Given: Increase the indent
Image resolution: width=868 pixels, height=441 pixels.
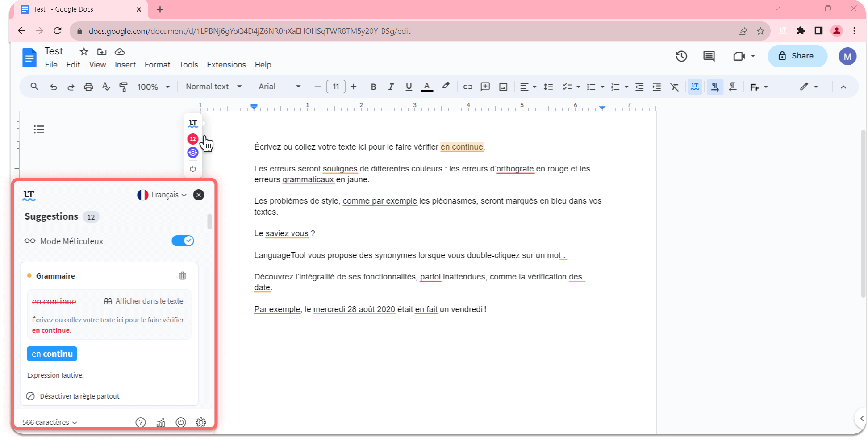Looking at the screenshot, I should [x=657, y=87].
